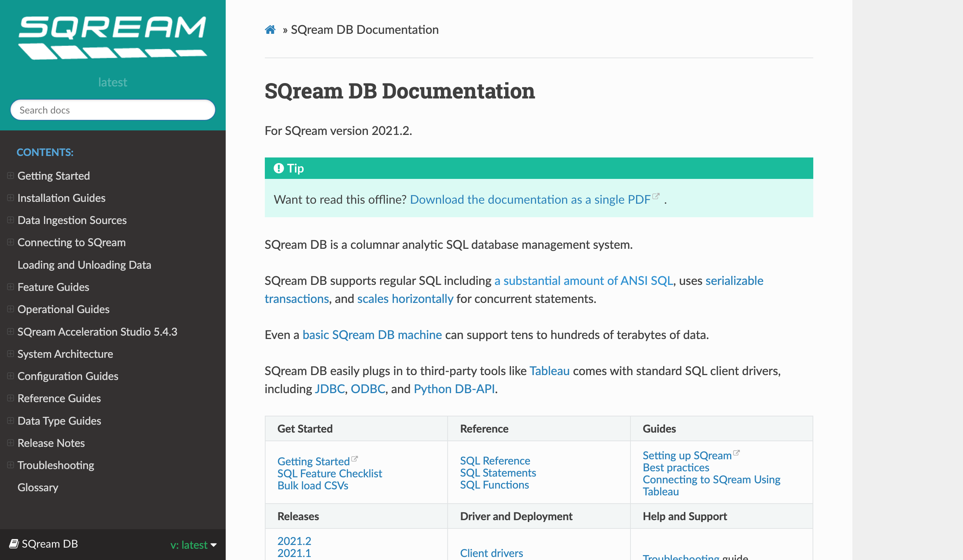Expand the Troubleshooting node

point(11,465)
